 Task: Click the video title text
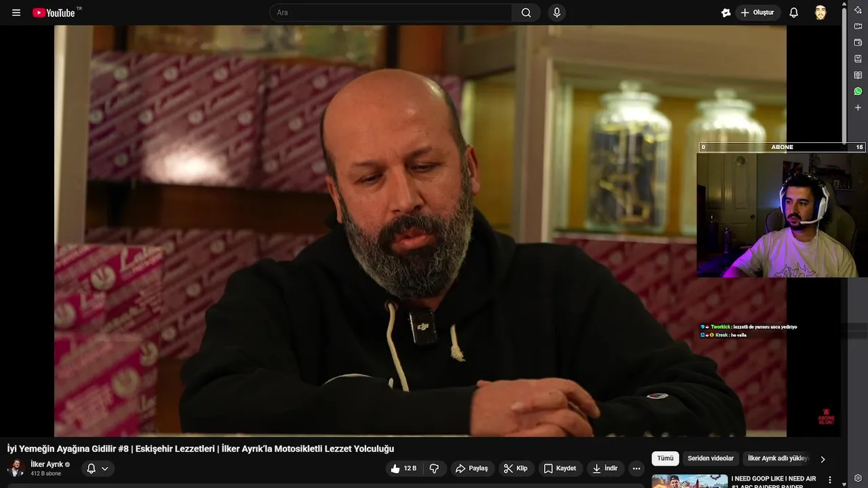(x=200, y=449)
